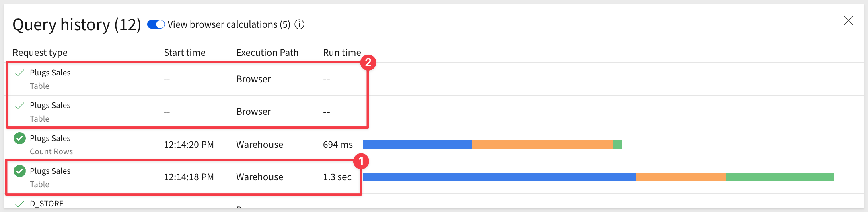This screenshot has height=212, width=868.
Task: Click the info icon beside browser calculations
Action: pyautogui.click(x=299, y=24)
